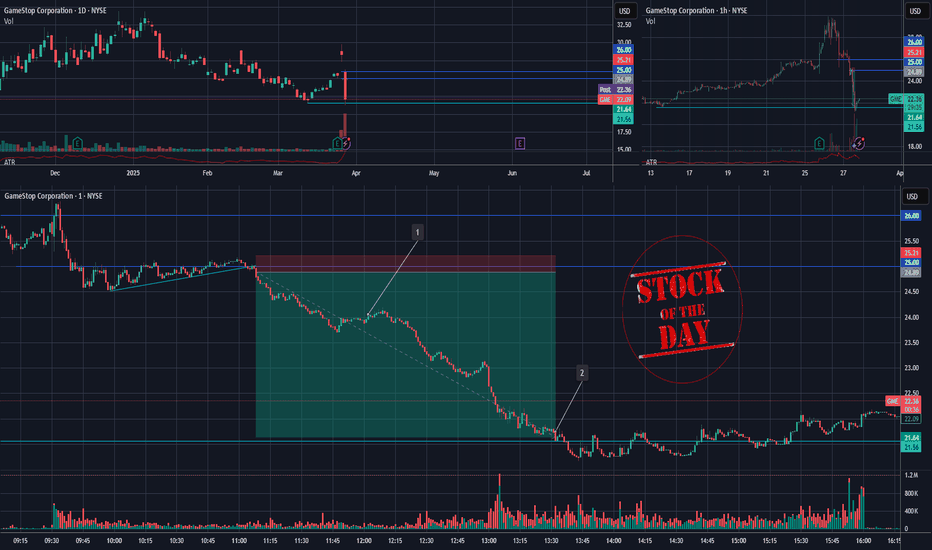Open the lightning news marker on the 1h chart
This screenshot has height=550, width=932.
point(858,143)
